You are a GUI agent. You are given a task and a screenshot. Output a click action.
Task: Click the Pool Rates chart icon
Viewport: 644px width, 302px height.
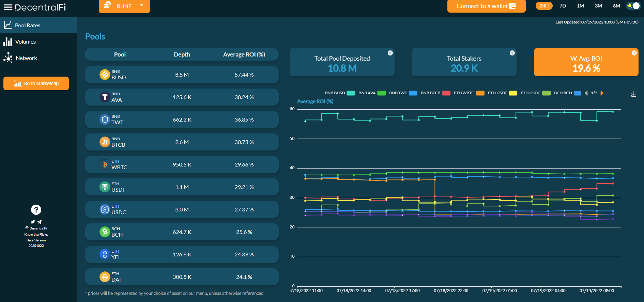pyautogui.click(x=7, y=25)
